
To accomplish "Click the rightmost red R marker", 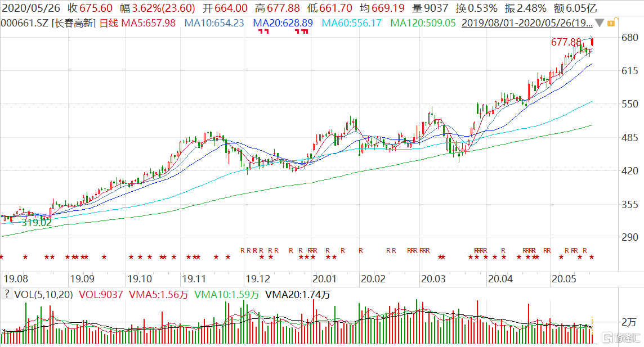I will pos(585,250).
